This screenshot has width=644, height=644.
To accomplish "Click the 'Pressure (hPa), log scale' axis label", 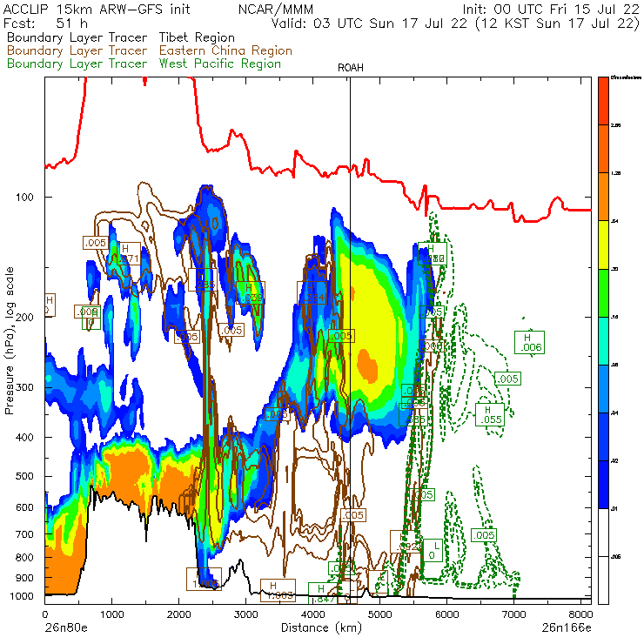I will tap(9, 340).
